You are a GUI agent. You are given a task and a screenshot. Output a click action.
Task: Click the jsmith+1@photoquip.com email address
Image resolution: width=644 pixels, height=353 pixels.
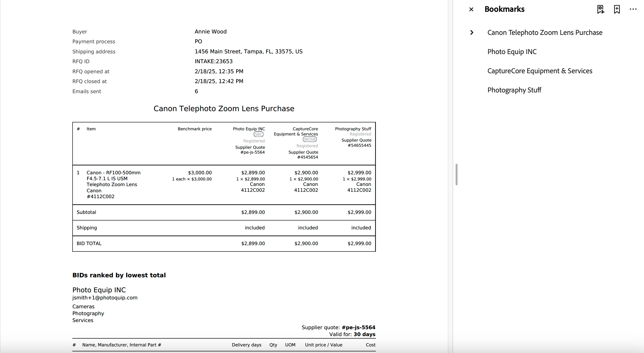point(105,297)
